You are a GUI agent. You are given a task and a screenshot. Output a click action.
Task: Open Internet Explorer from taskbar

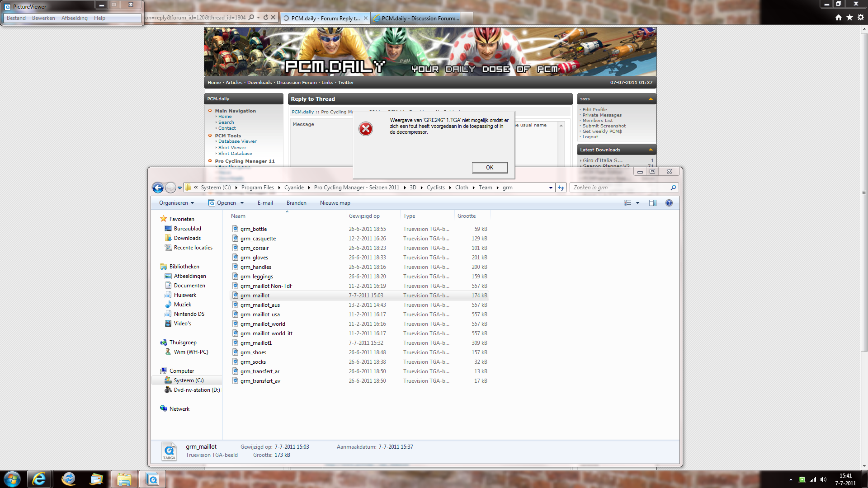tap(39, 479)
